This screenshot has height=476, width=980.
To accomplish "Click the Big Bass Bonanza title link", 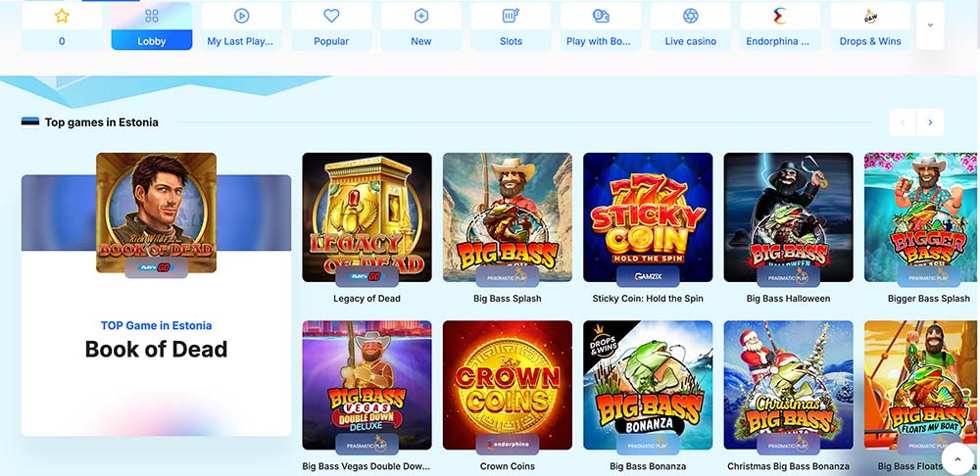I will [648, 466].
